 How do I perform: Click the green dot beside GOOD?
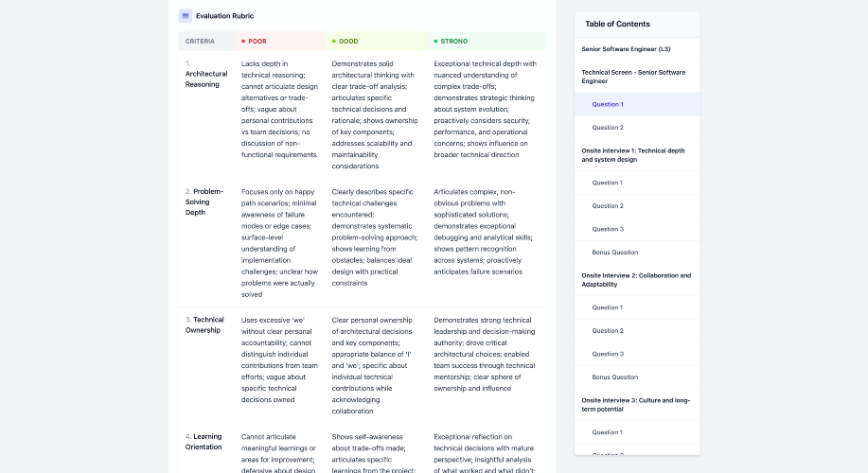tap(334, 42)
